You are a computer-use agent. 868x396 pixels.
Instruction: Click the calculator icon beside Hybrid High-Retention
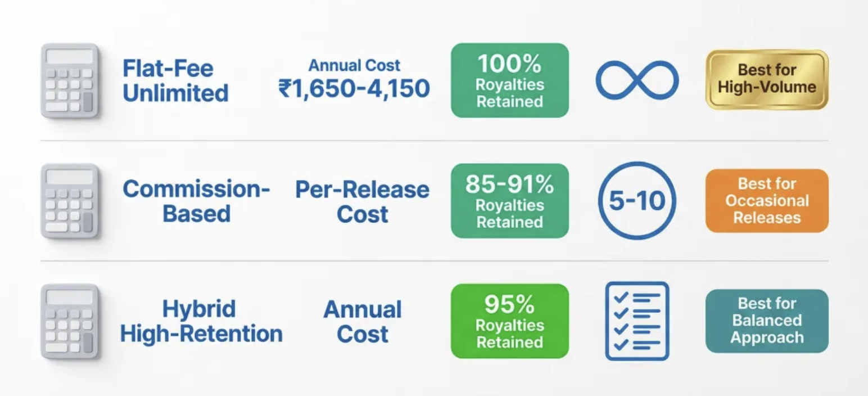70,321
